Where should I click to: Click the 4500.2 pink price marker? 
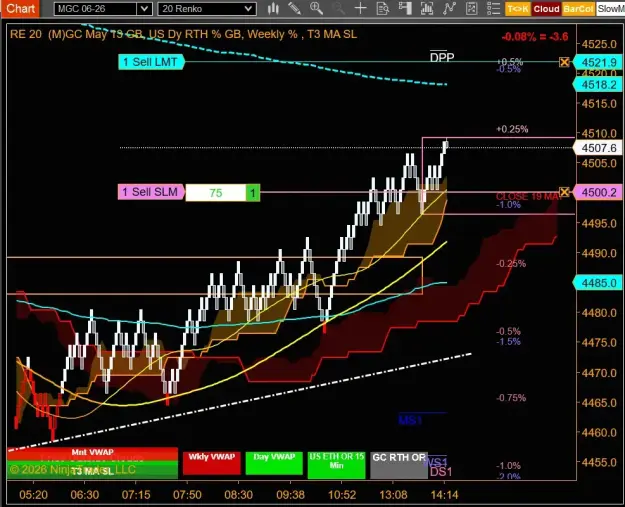[x=599, y=193]
